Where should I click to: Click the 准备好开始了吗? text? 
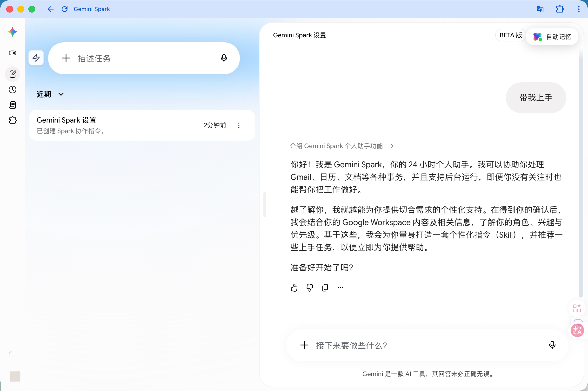[x=322, y=267]
